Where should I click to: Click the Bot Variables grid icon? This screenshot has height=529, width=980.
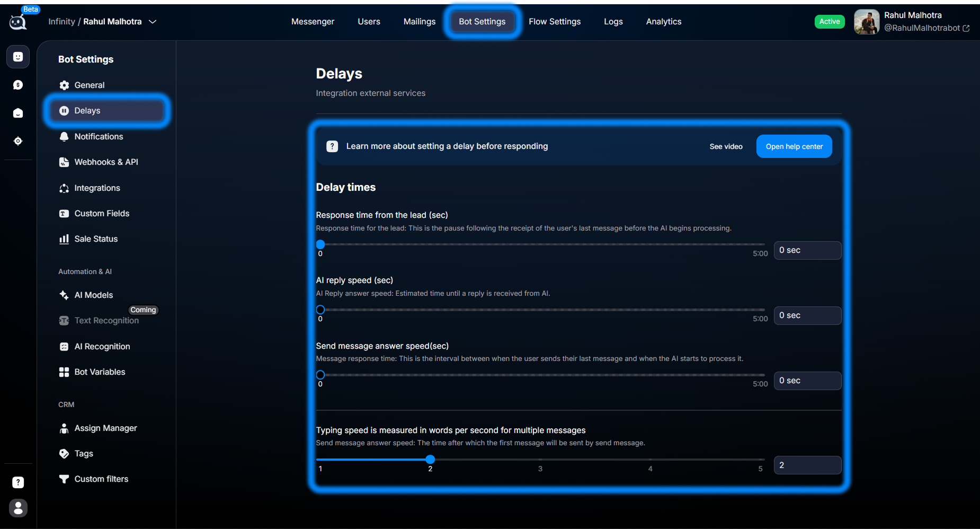tap(64, 372)
